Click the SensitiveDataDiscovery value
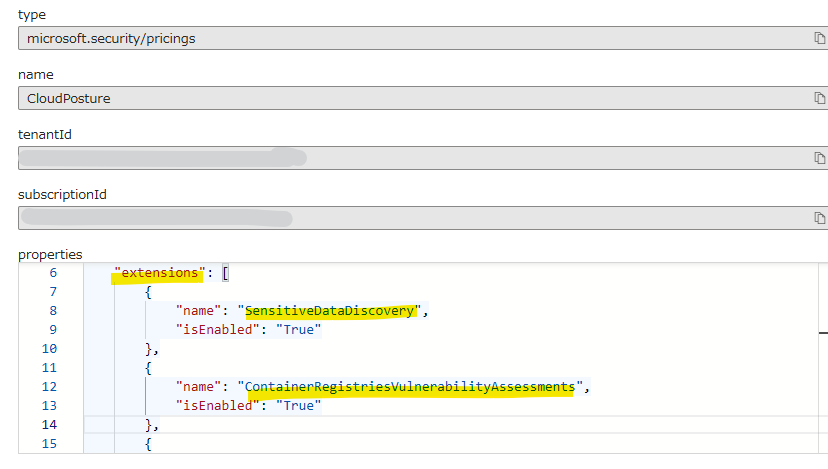 click(x=330, y=311)
